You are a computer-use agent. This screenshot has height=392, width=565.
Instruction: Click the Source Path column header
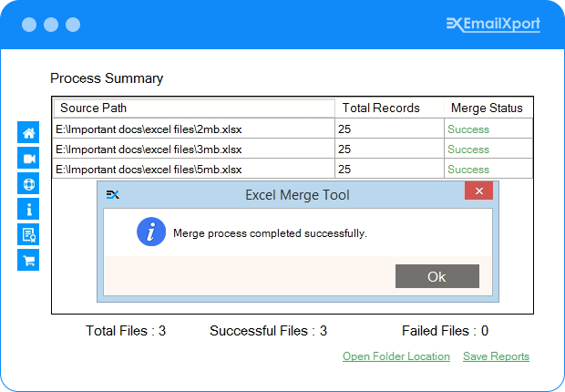194,108
